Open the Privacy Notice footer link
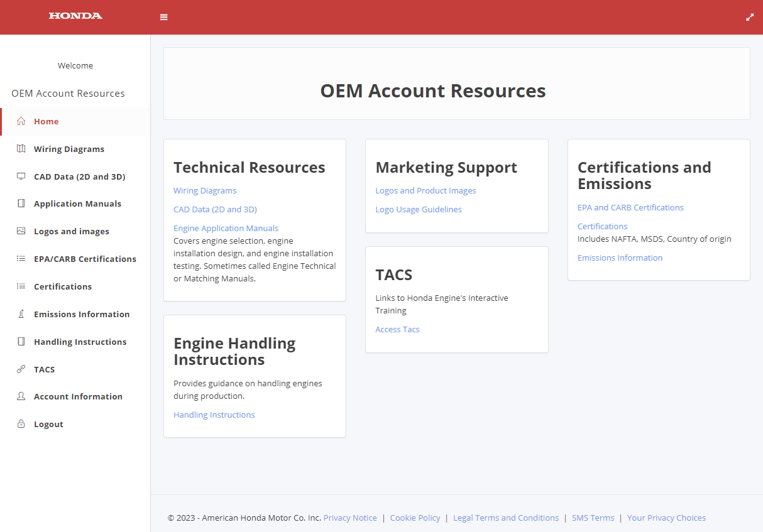Viewport: 763px width, 532px height. coord(350,518)
